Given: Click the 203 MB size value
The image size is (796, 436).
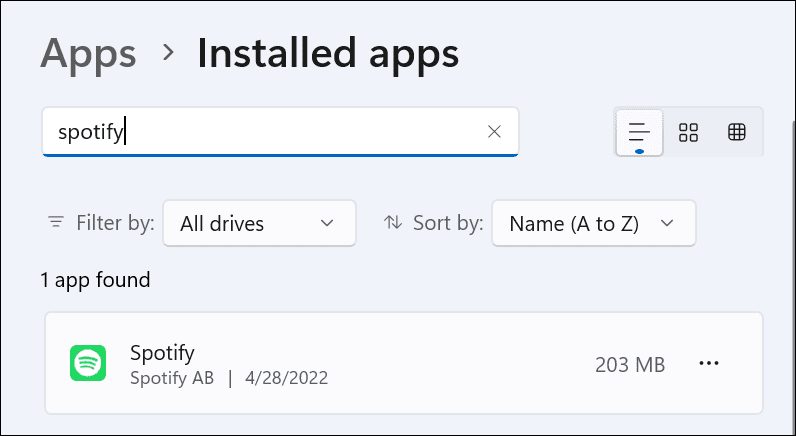Looking at the screenshot, I should (x=627, y=364).
